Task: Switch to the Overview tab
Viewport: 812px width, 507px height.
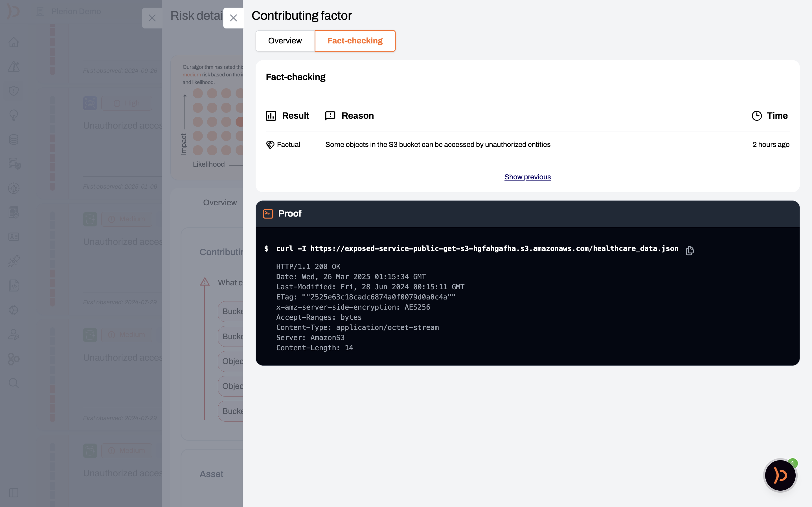Action: pos(285,41)
